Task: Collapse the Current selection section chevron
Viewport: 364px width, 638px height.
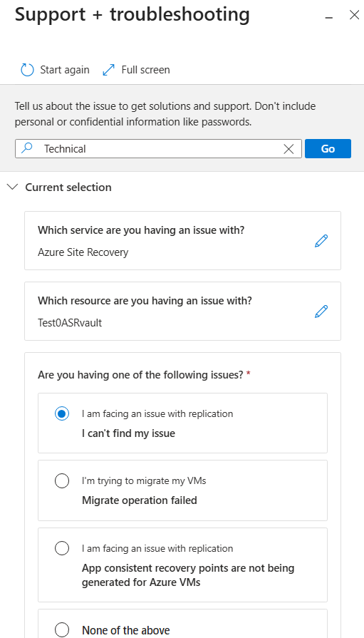Action: coord(13,187)
